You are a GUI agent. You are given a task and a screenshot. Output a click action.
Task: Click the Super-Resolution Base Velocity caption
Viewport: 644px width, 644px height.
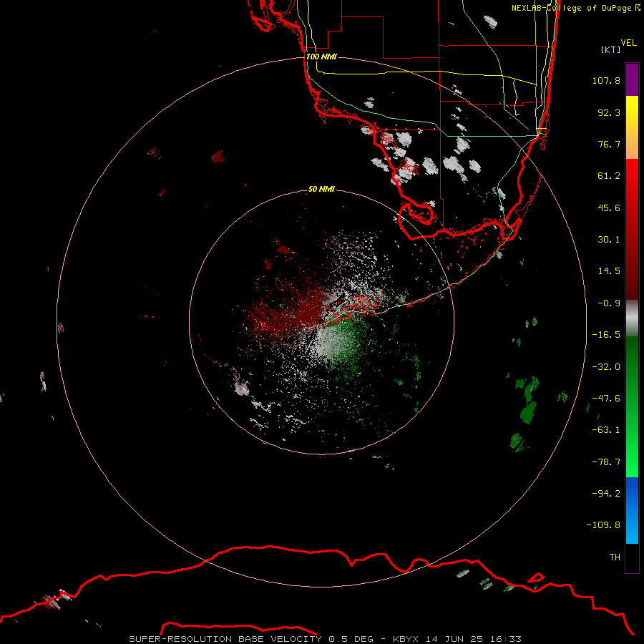click(326, 639)
